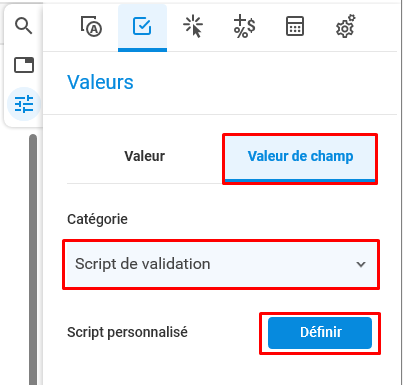Click the blue underline of the active Values tab
Image resolution: width=403 pixels, height=385 pixels.
(x=142, y=50)
